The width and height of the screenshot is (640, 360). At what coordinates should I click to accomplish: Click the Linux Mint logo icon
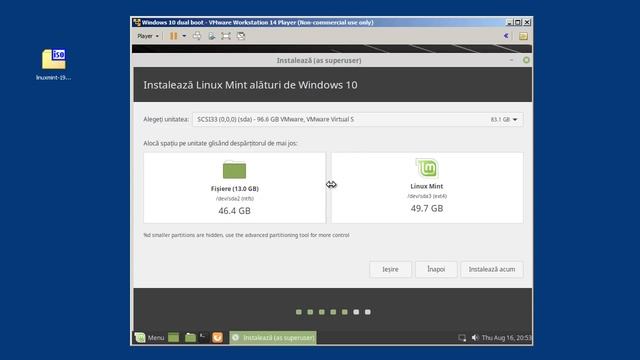pyautogui.click(x=427, y=168)
